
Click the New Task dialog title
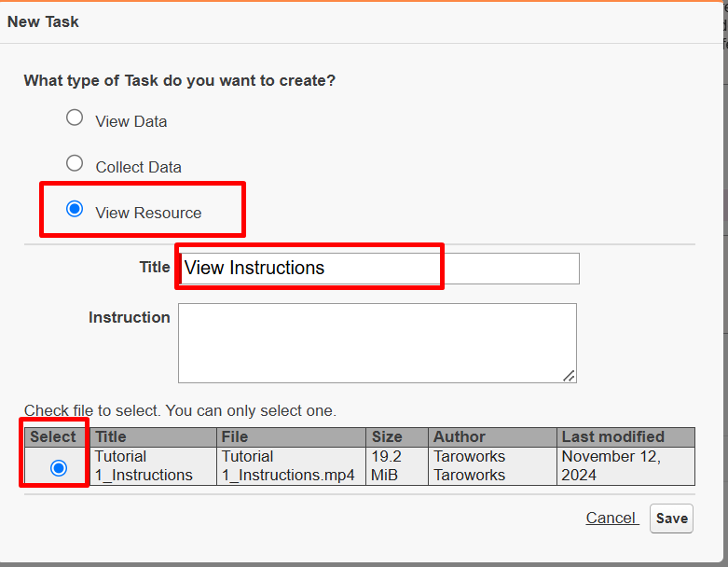43,21
